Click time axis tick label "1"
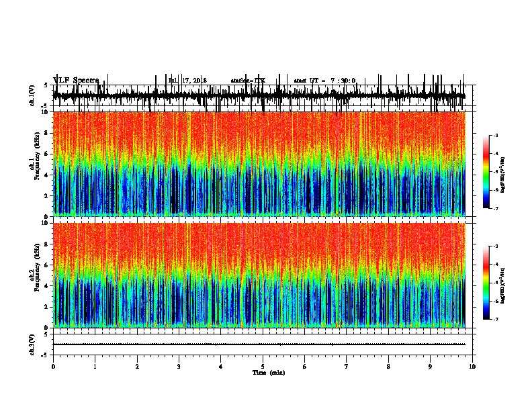Viewport: 532px width, 411px height. (x=95, y=367)
